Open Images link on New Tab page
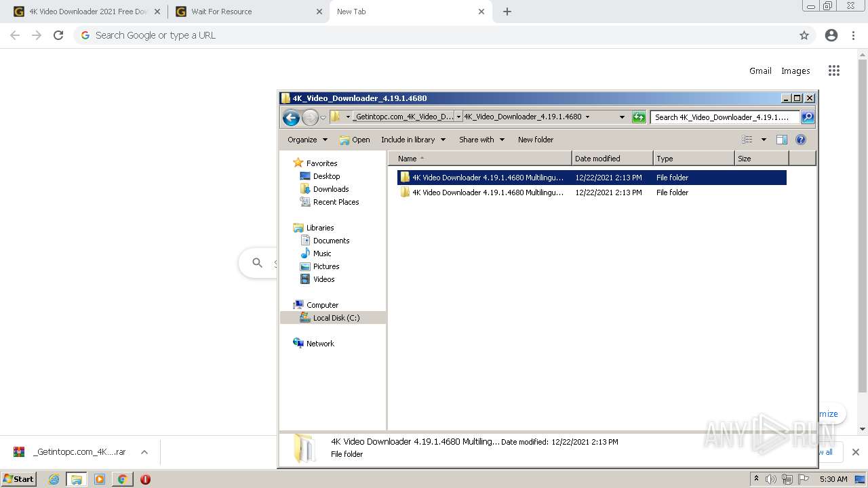Image resolution: width=868 pixels, height=488 pixels. pyautogui.click(x=795, y=70)
